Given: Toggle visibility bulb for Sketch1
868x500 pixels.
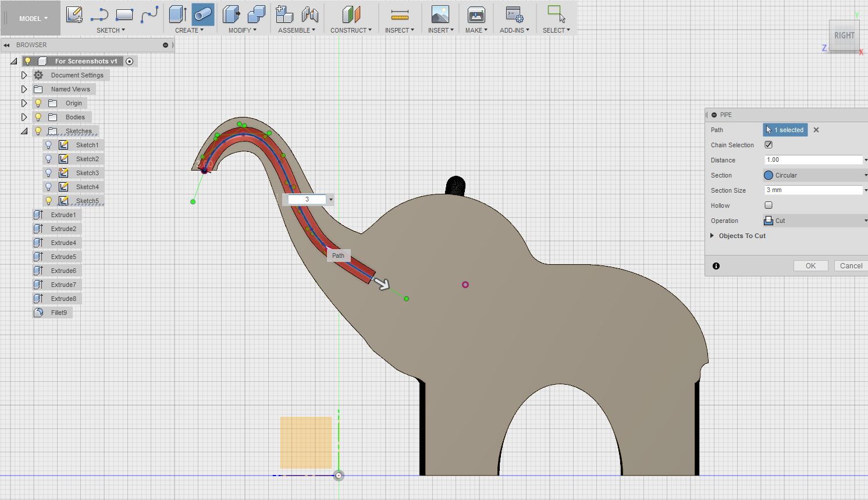Looking at the screenshot, I should [49, 145].
